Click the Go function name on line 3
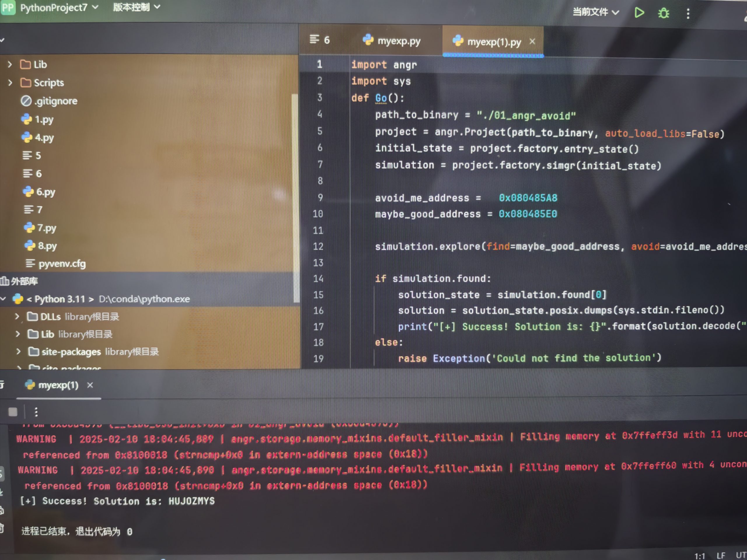The height and width of the screenshot is (560, 747). coord(381,98)
